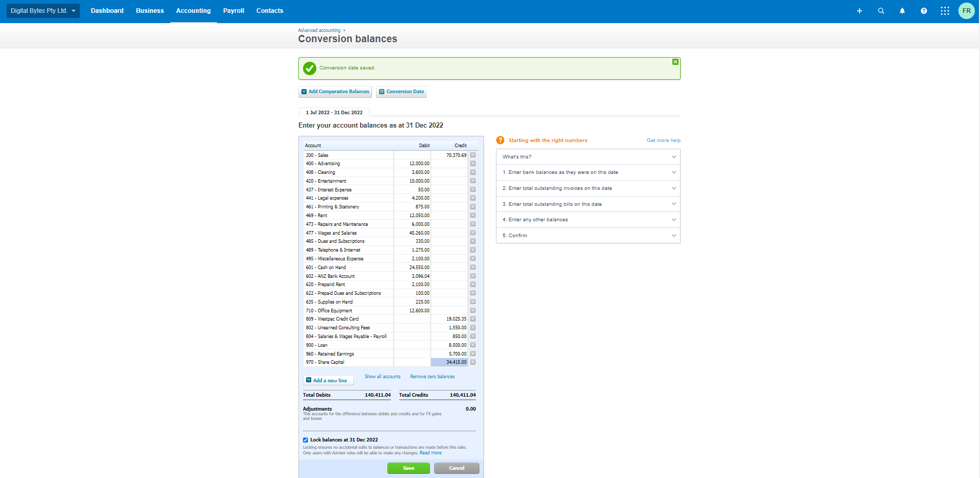Viewport: 980px width, 478px height.
Task: Select the 802 - Unearned Consulting Fees account
Action: click(x=349, y=328)
